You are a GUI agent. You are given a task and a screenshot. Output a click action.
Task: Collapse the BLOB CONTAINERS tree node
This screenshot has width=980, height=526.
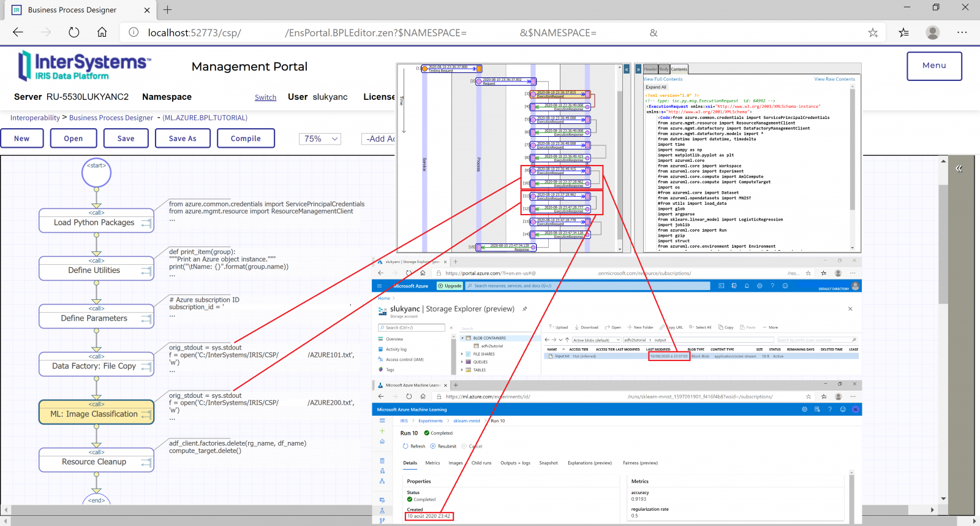click(462, 338)
